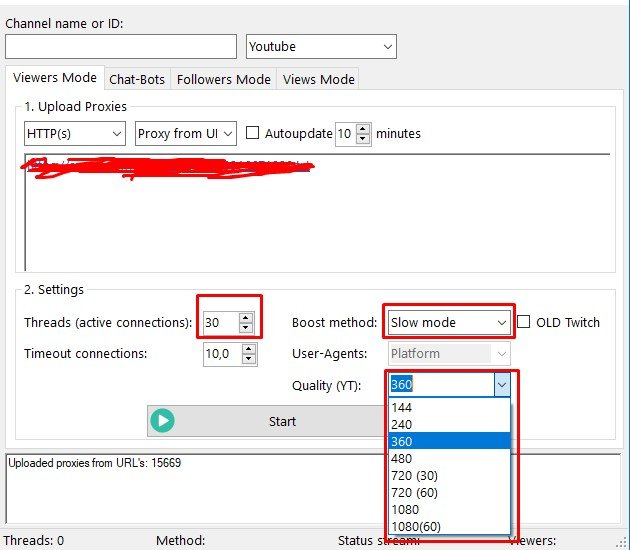Expand the Slow mode boost method dropdown
Viewport: 630px width, 550px height.
(448, 322)
